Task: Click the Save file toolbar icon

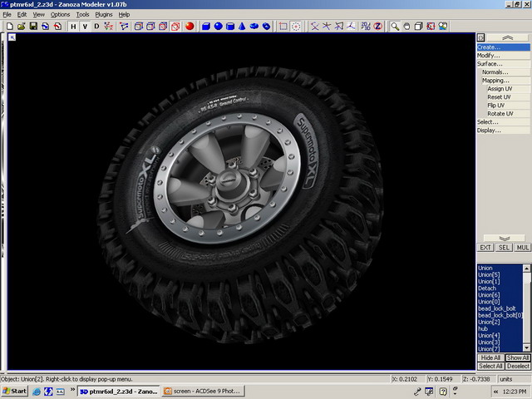Action: click(x=33, y=26)
